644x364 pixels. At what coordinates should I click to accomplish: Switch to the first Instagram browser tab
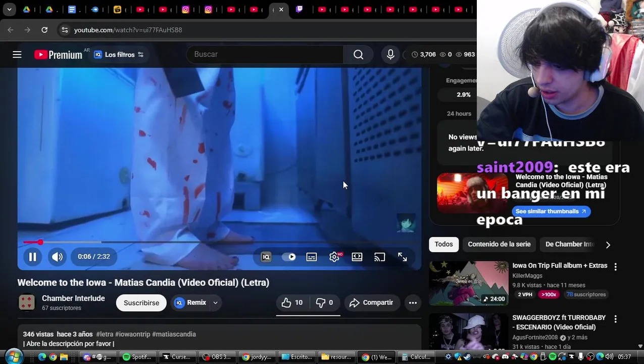(x=186, y=9)
